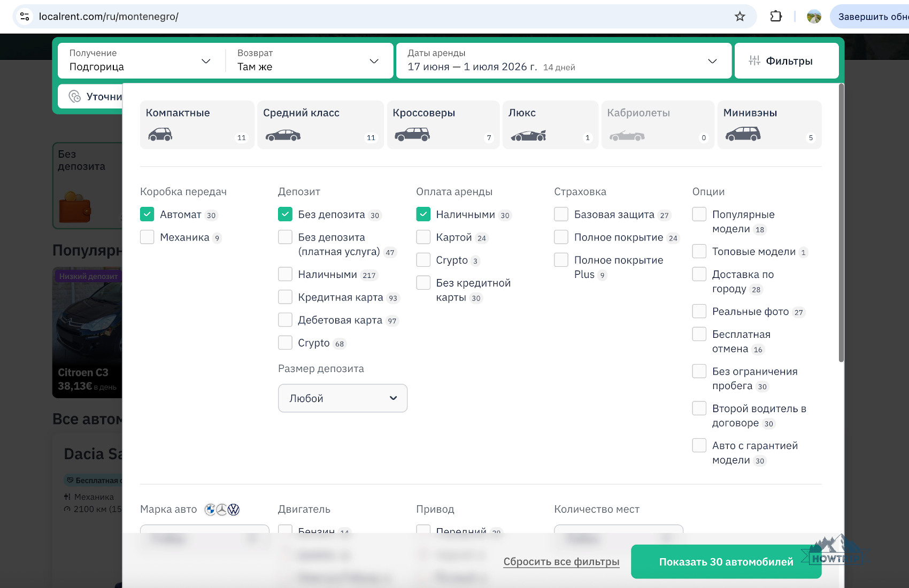Click the BMW brand logo

coord(210,510)
